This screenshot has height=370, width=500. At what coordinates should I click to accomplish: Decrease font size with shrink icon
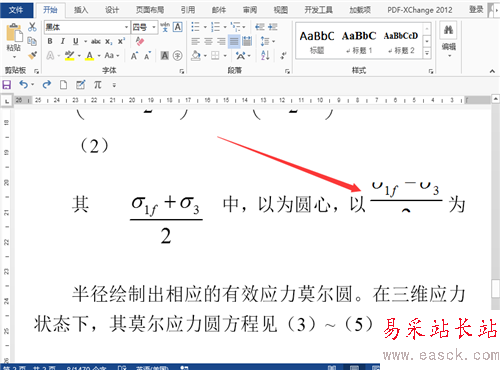pyautogui.click(x=147, y=56)
